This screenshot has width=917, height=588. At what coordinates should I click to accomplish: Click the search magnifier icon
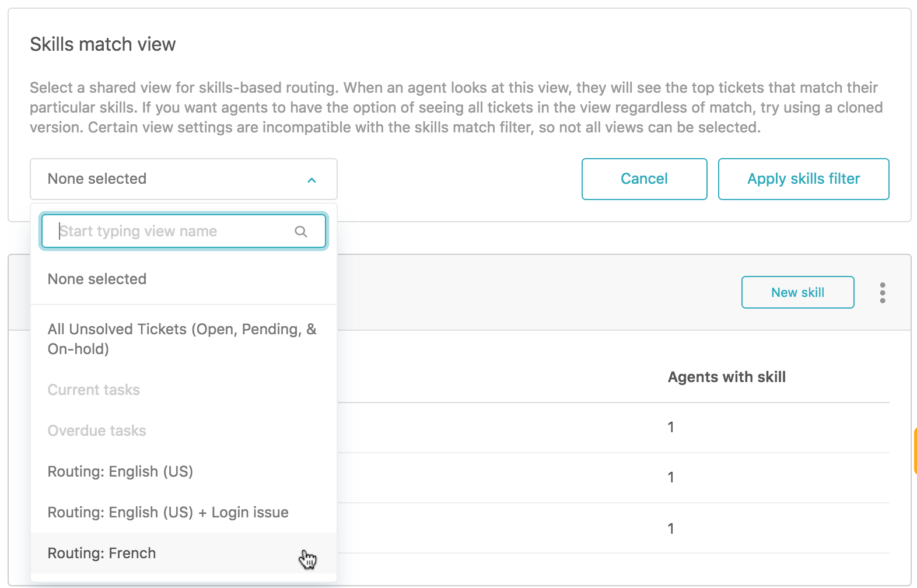click(x=301, y=231)
